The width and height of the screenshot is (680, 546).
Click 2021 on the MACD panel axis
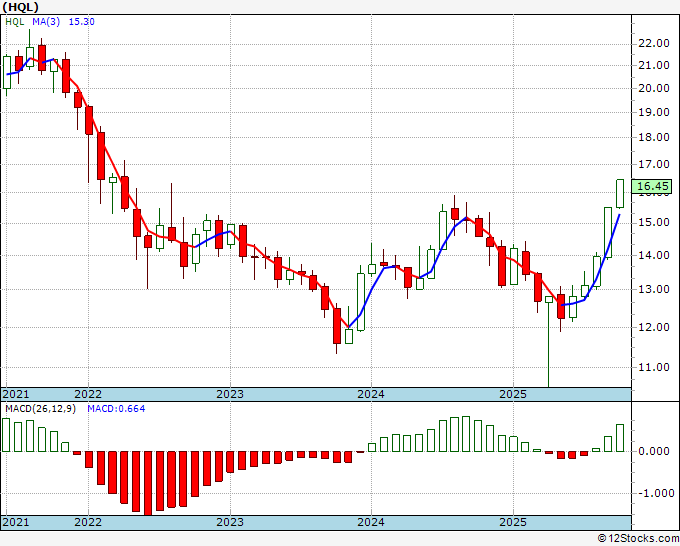16,522
